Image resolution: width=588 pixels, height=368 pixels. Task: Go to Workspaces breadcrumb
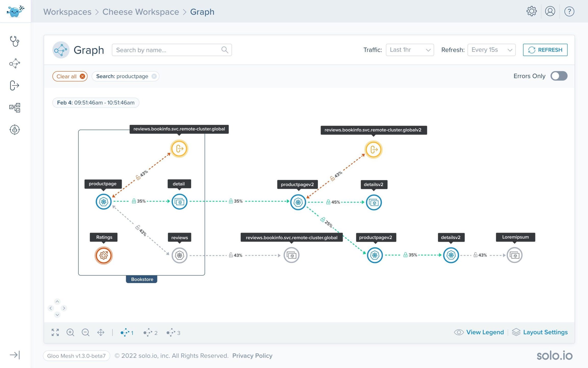[x=67, y=12]
